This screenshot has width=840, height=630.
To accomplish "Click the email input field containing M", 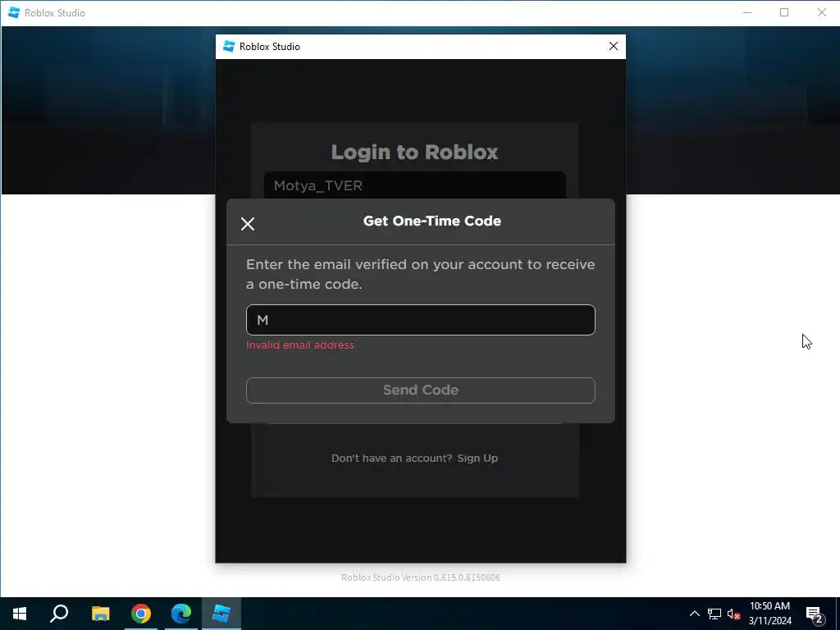I will 421,320.
